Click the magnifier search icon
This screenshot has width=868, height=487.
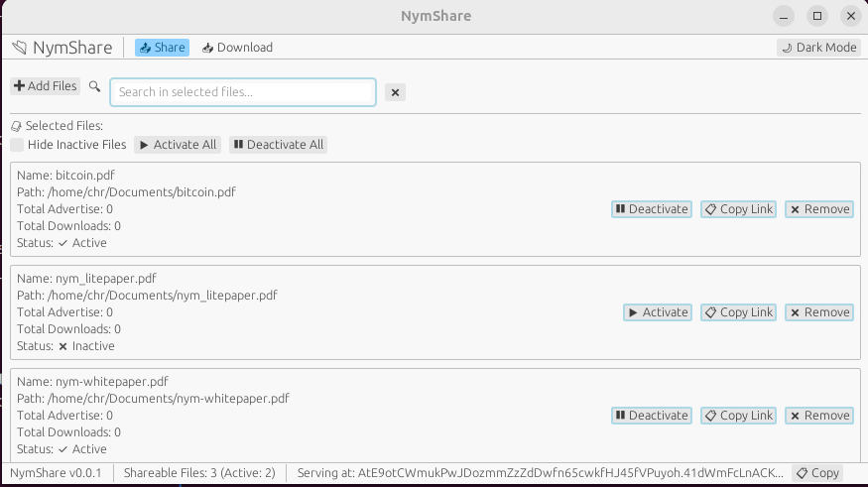95,87
